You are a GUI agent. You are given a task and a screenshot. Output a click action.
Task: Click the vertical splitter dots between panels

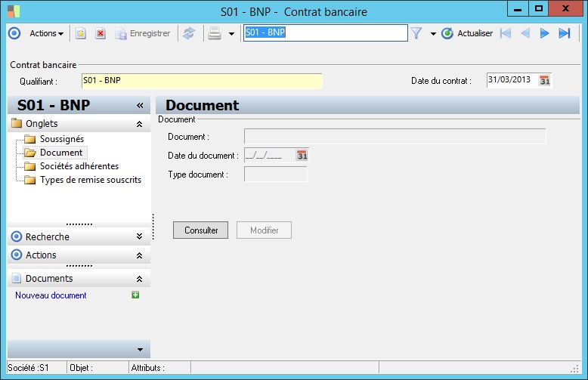pyautogui.click(x=153, y=227)
